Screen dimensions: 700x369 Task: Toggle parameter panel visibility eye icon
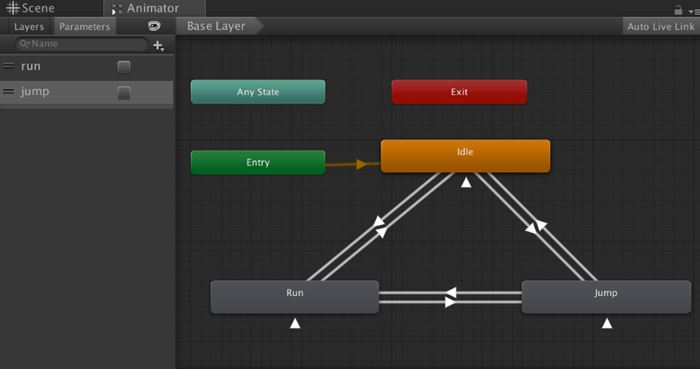154,26
